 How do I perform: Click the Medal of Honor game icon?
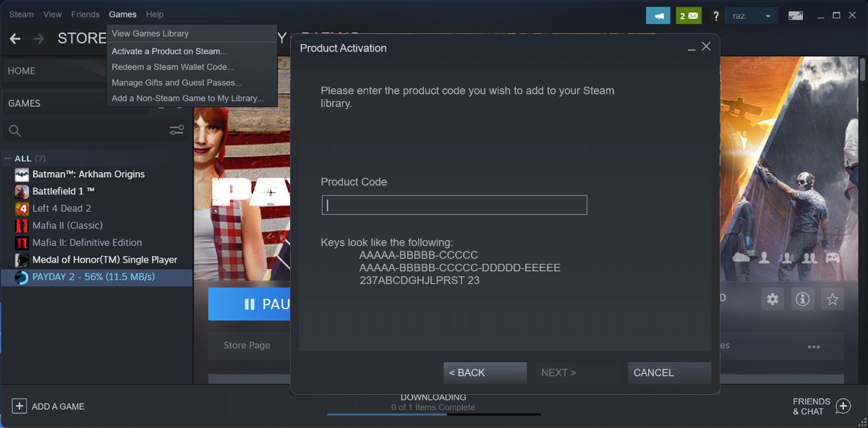pos(22,260)
